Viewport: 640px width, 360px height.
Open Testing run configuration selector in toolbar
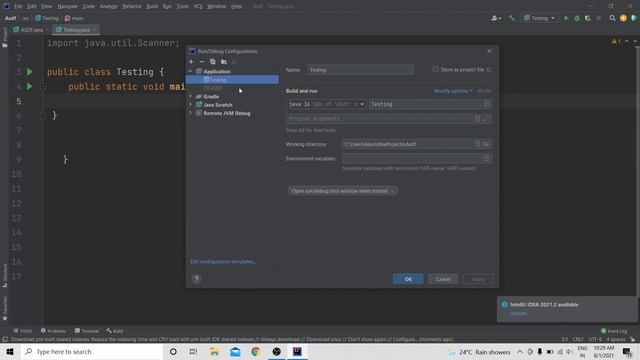[540, 18]
